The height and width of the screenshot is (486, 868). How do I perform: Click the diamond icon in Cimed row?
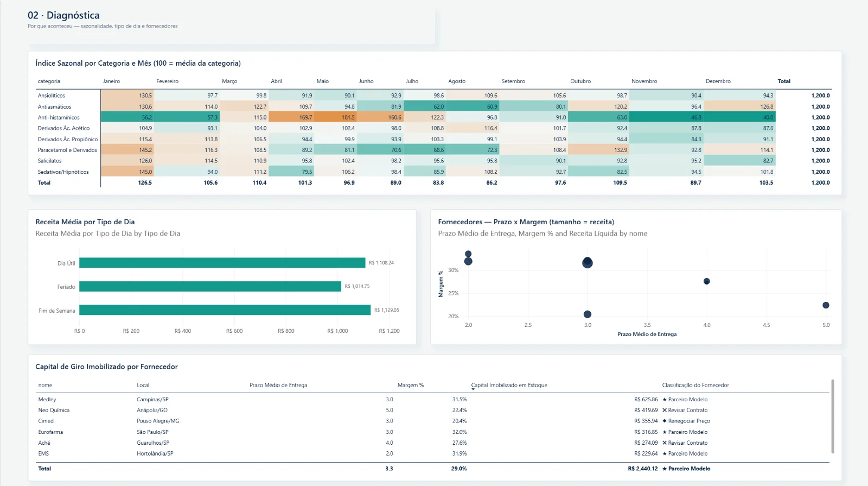point(665,421)
